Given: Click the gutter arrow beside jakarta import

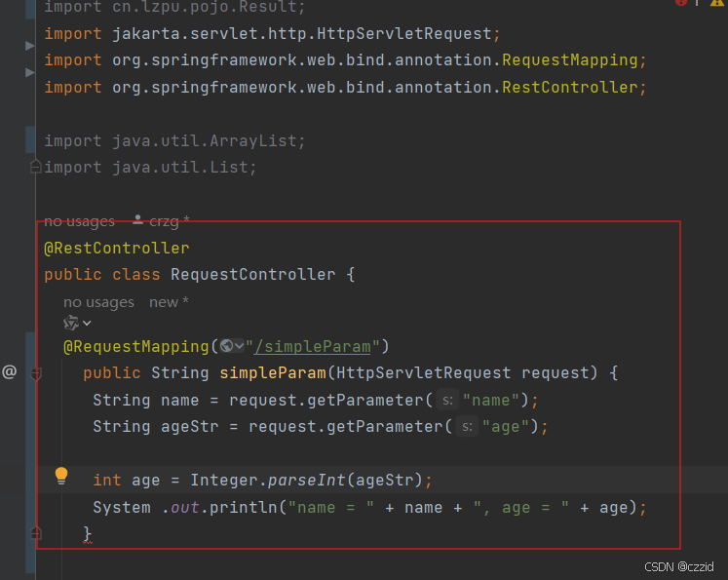Looking at the screenshot, I should 29,46.
